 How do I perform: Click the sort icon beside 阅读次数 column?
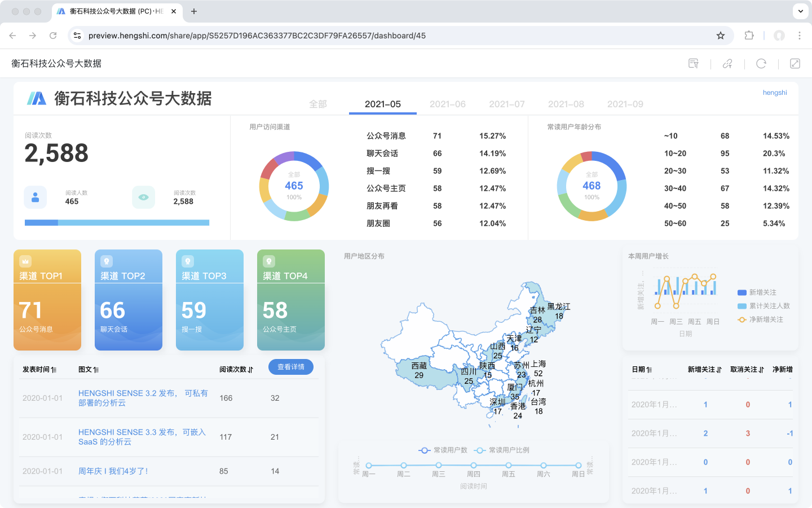(x=250, y=370)
